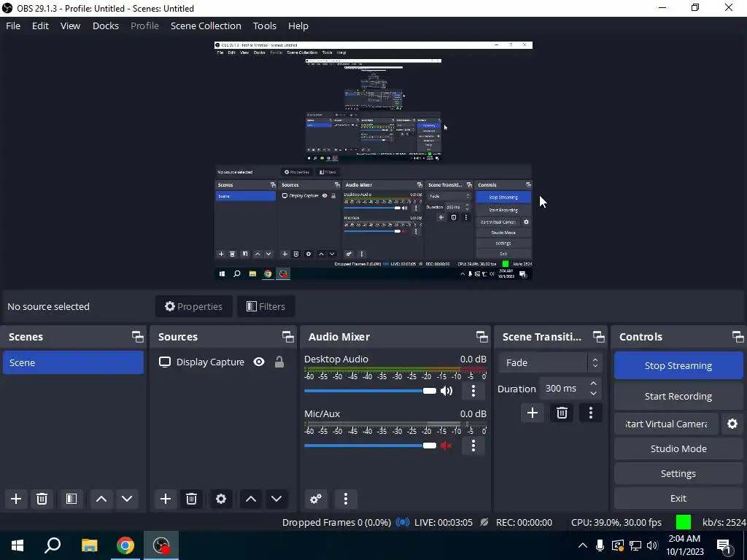Click the Exit button
Image resolution: width=747 pixels, height=560 pixels.
(678, 498)
